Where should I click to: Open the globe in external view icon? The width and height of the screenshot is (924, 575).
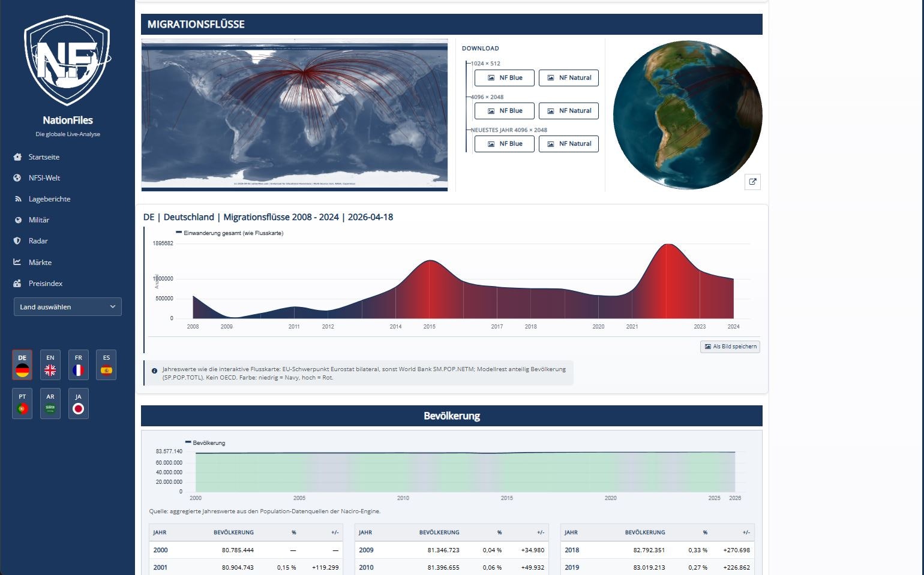pos(752,182)
